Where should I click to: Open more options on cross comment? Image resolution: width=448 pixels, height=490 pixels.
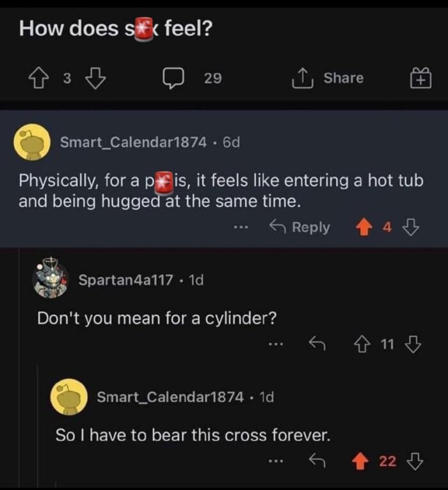coord(276,461)
